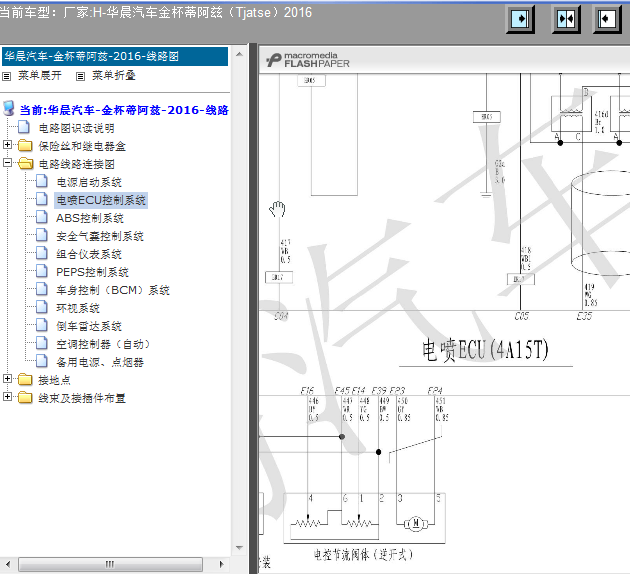Click the C05 connector label in diagram
The height and width of the screenshot is (574, 630).
click(522, 317)
